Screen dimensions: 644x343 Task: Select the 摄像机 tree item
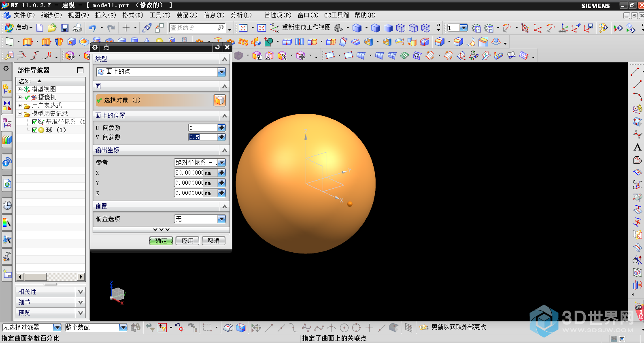point(47,98)
